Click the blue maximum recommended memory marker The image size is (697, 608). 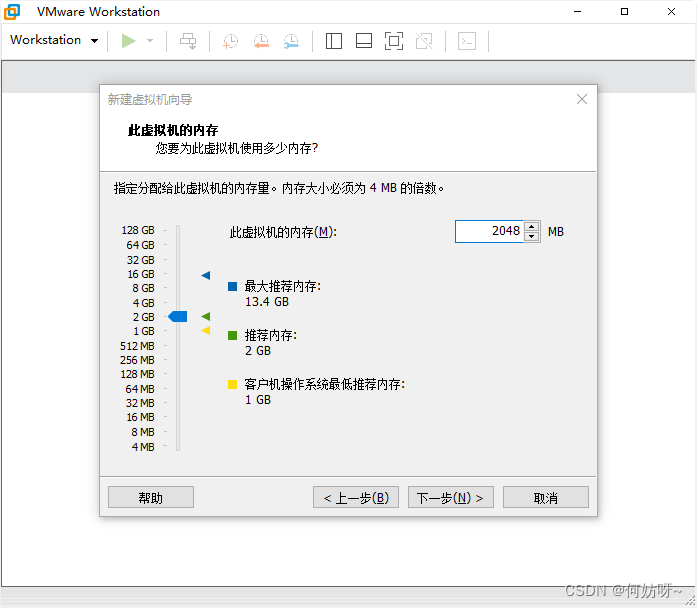coord(205,275)
